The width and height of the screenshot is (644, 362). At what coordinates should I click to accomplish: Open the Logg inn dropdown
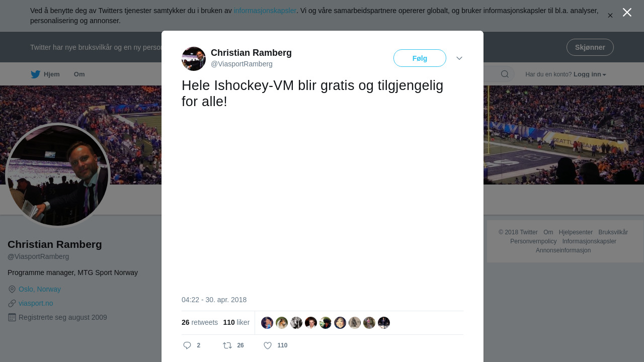590,74
